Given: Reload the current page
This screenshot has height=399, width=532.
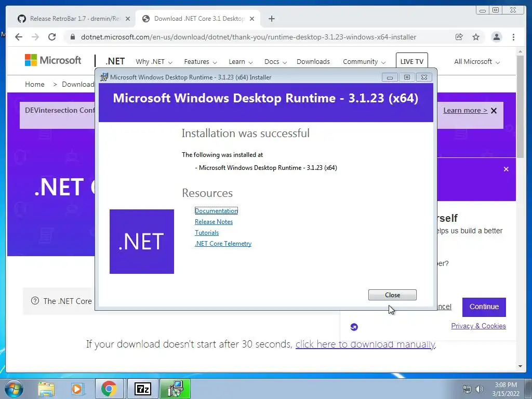Looking at the screenshot, I should pyautogui.click(x=52, y=37).
